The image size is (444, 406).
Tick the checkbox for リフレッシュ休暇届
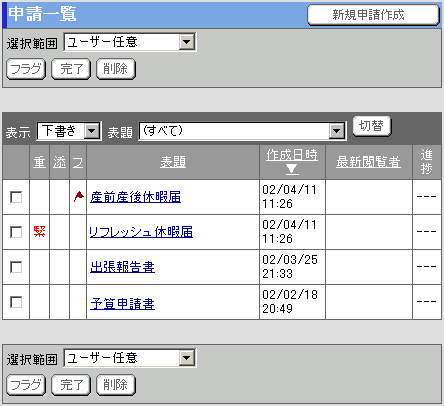click(16, 232)
